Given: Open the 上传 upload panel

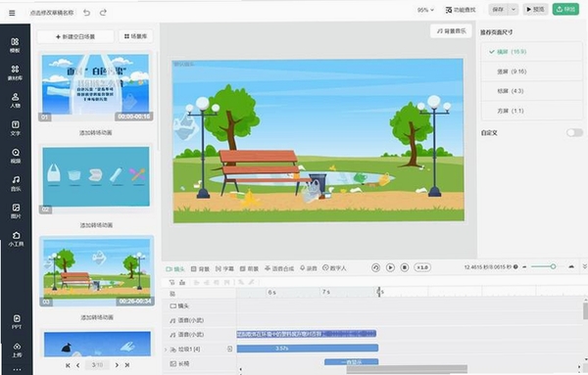Looking at the screenshot, I should pyautogui.click(x=17, y=350).
